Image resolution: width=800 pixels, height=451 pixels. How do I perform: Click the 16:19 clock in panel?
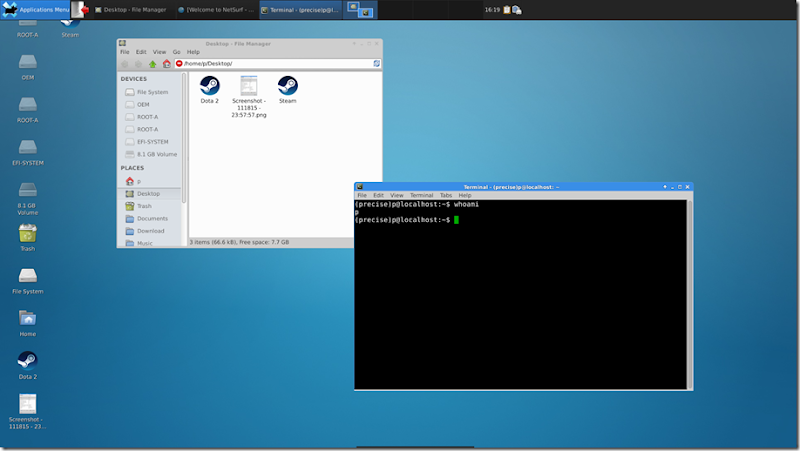point(492,10)
